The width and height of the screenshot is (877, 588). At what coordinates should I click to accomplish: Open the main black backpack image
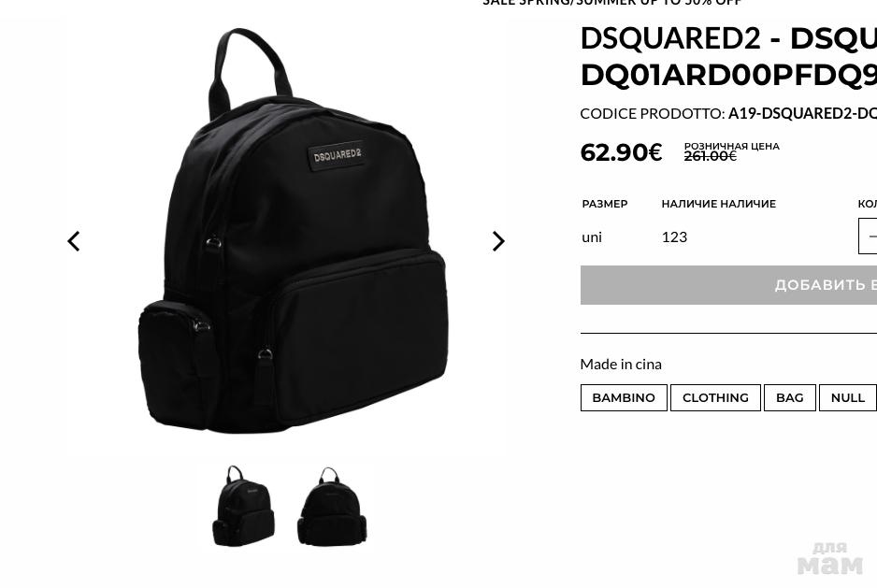pyautogui.click(x=293, y=231)
